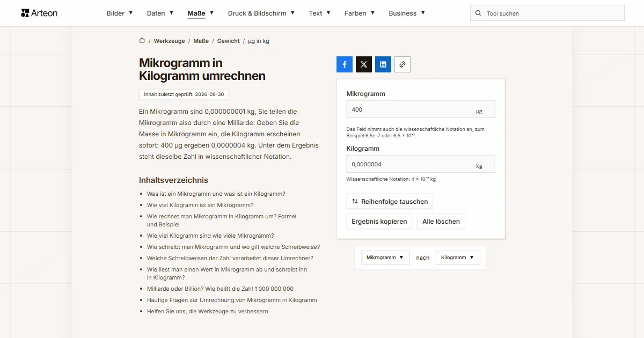This screenshot has height=338, width=644.
Task: Open the Maße menu
Action: (201, 13)
